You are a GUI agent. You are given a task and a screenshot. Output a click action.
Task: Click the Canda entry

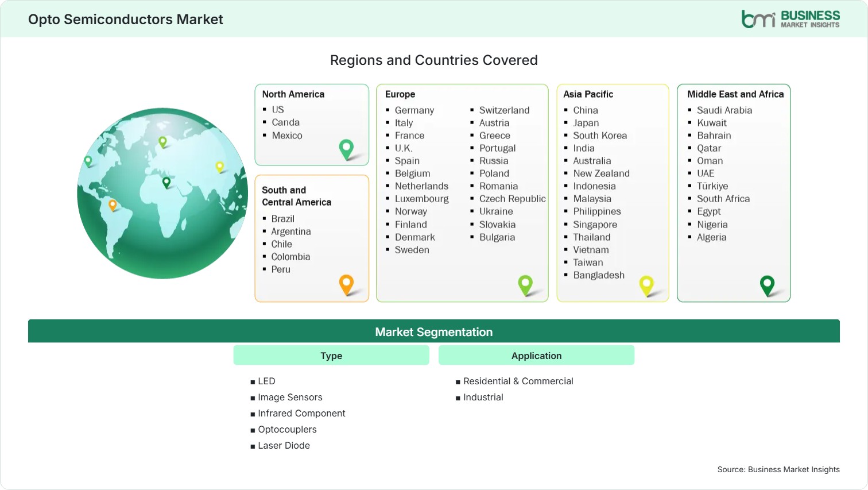286,122
